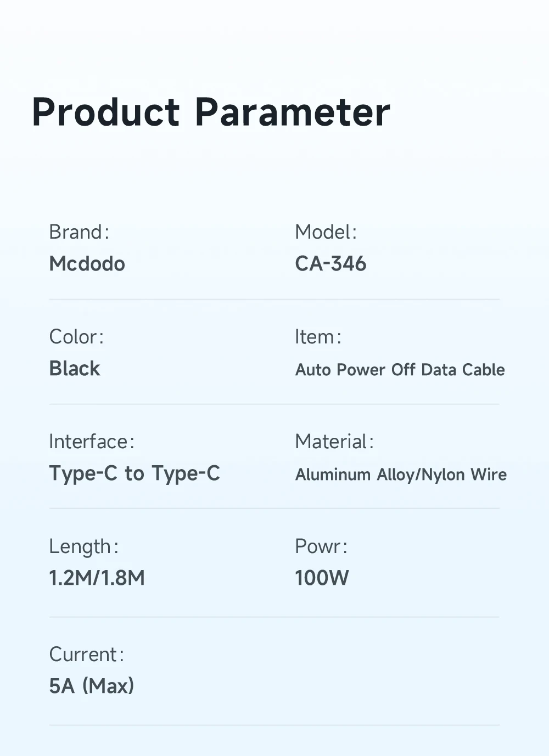549x756 pixels.
Task: Click the word "Parameter" in the heading
Action: (x=292, y=112)
